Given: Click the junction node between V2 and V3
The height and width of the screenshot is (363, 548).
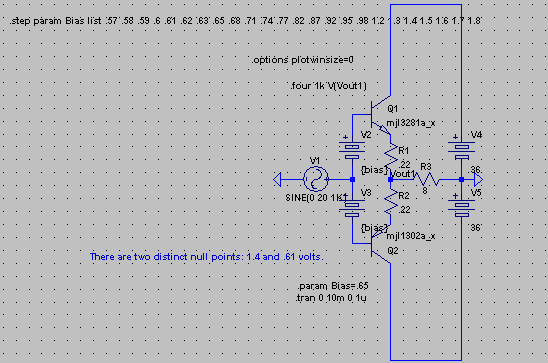Looking at the screenshot, I should coord(352,179).
